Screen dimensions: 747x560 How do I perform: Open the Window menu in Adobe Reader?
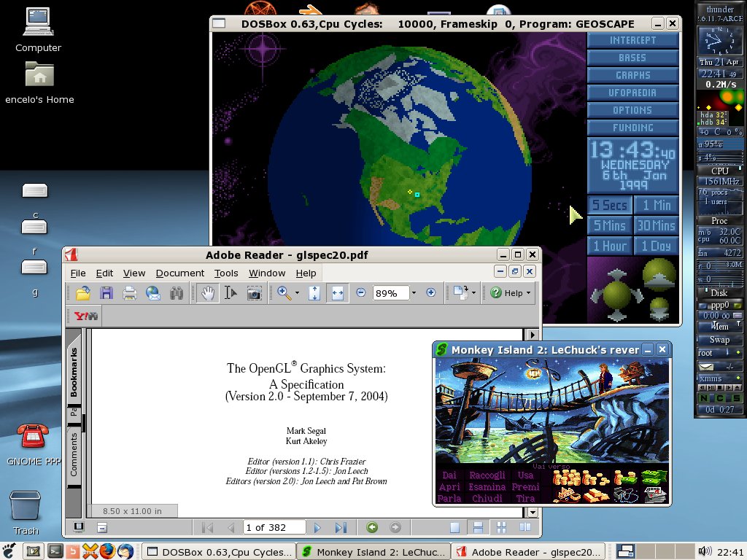click(267, 273)
